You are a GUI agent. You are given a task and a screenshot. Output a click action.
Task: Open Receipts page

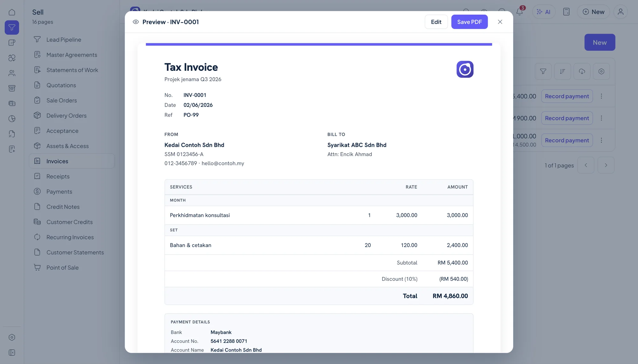[72, 176]
